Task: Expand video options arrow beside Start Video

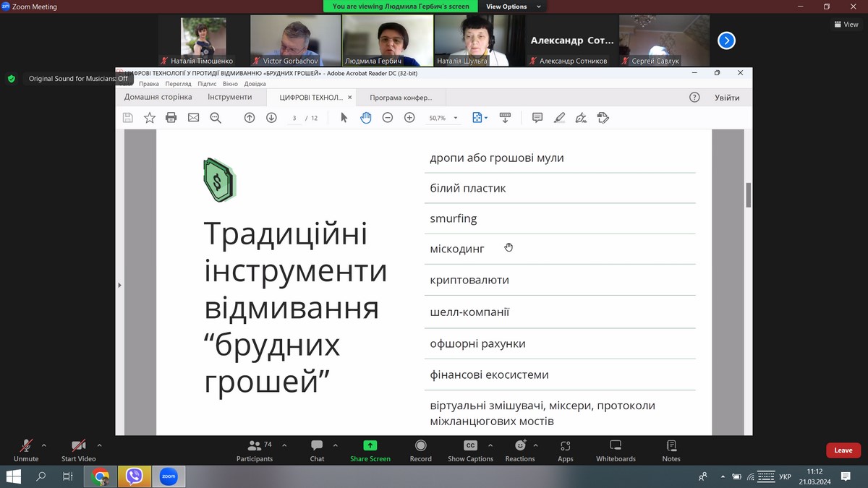Action: [99, 445]
